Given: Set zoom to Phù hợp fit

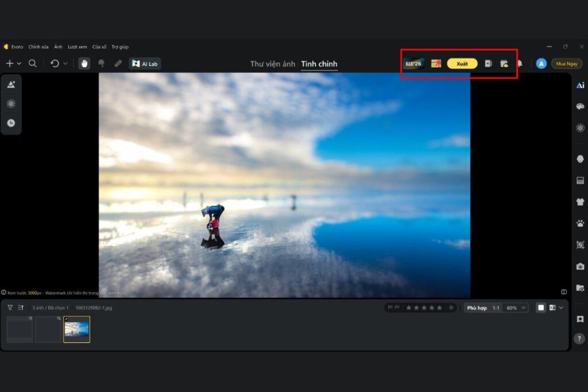Looking at the screenshot, I should (477, 308).
